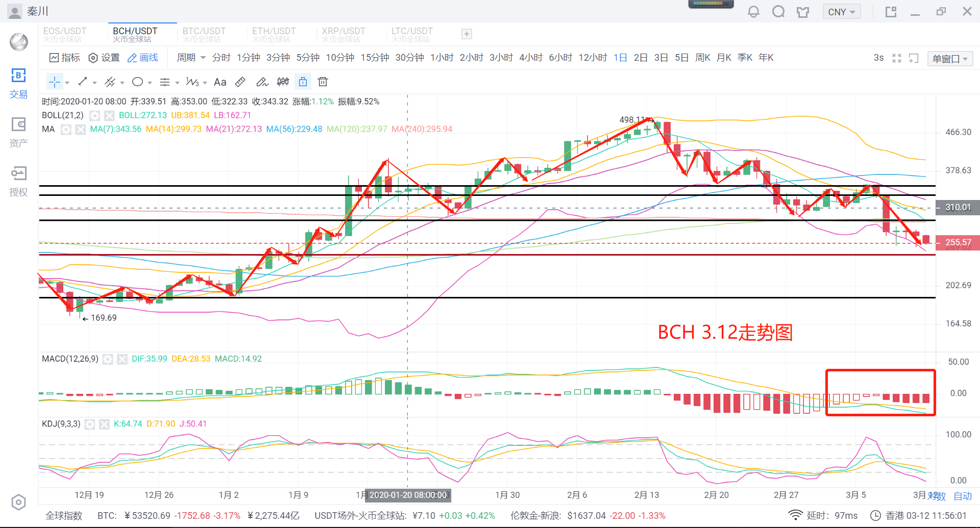Switch to the EOS/USDT tab
980x528 pixels.
[65, 34]
